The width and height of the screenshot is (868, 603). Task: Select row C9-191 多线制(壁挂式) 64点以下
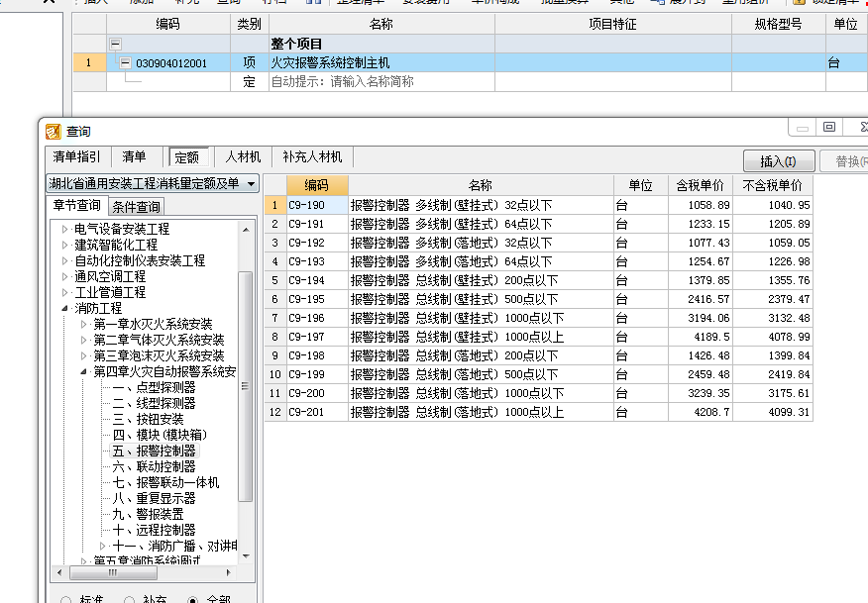[x=481, y=224]
